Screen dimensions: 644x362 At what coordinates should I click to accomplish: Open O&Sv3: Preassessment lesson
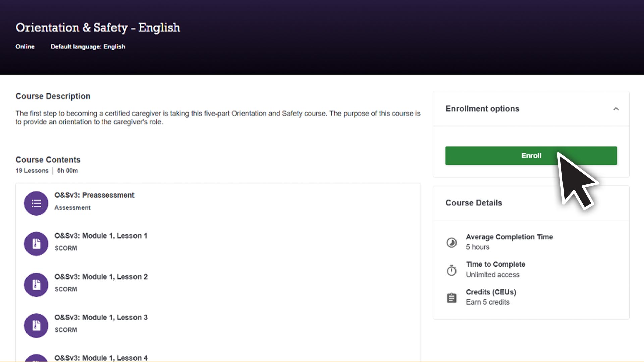[x=94, y=195]
